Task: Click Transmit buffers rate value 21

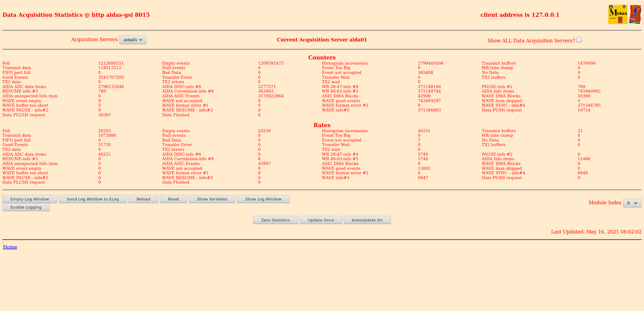Action: pyautogui.click(x=580, y=131)
